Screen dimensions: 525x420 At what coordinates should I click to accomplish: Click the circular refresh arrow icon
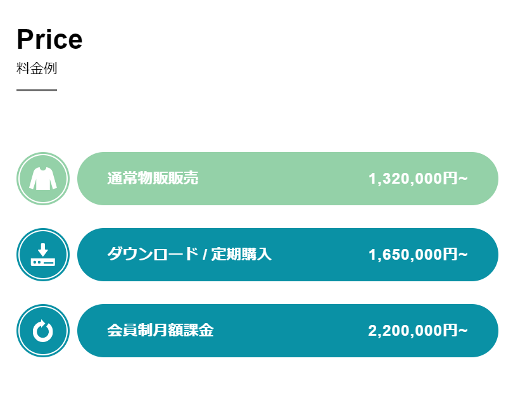(43, 331)
